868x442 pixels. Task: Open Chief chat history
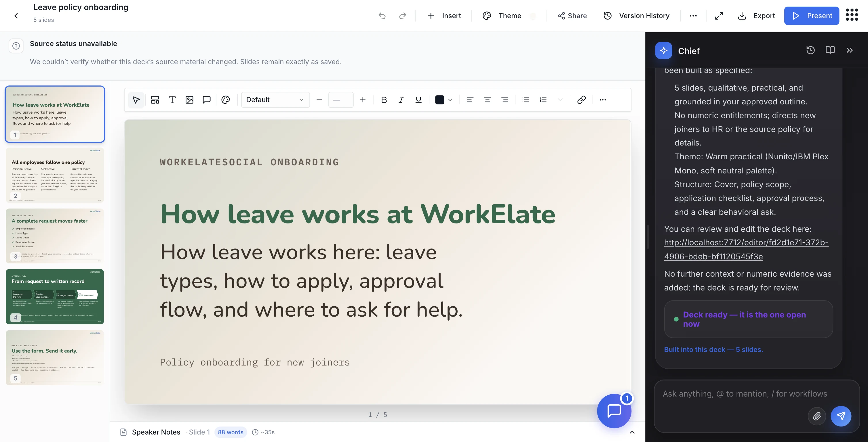810,50
